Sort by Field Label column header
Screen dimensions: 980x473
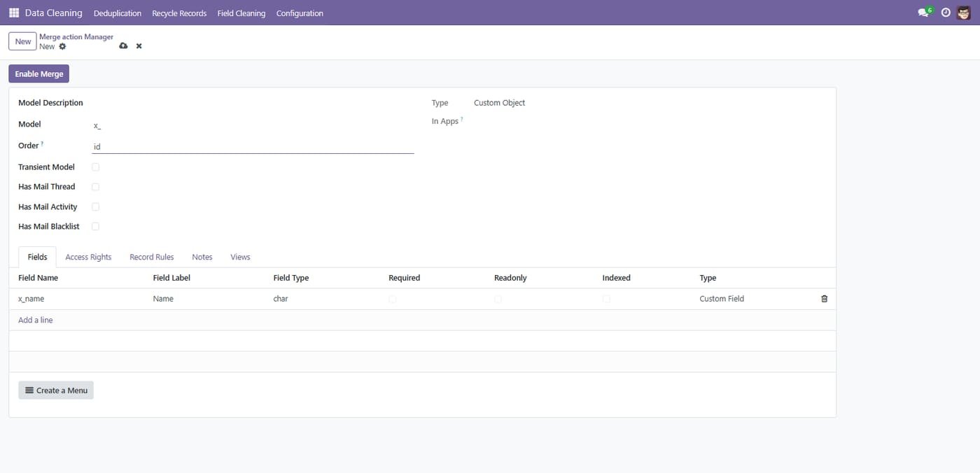[171, 278]
